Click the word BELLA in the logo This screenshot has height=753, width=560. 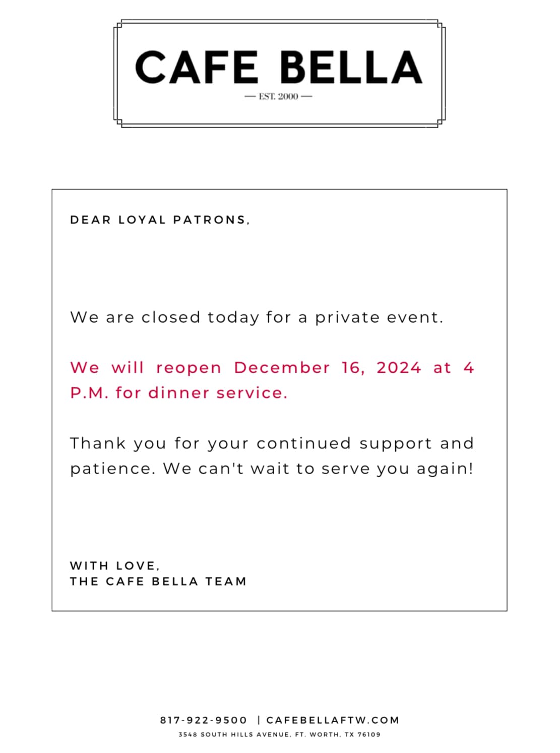tap(351, 67)
